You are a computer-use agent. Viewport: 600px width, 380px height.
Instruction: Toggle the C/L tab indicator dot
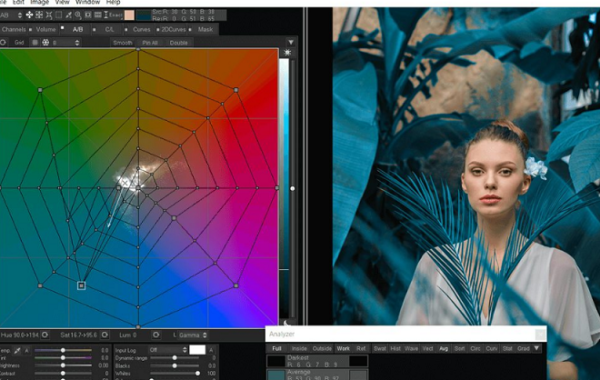94,29
